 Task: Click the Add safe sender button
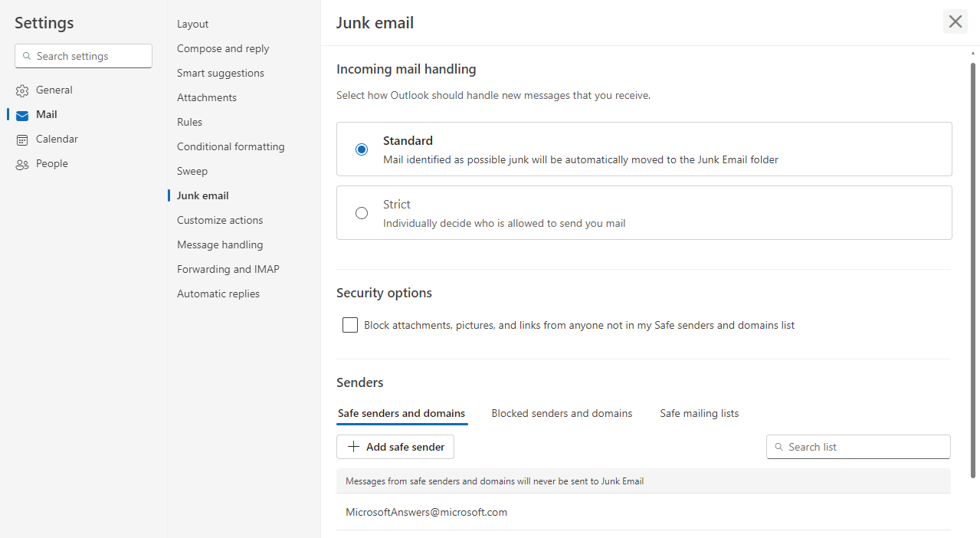coord(395,447)
